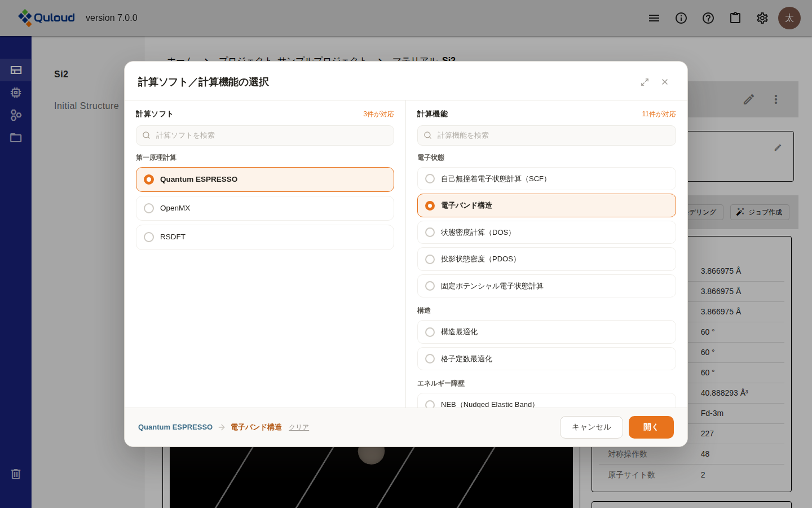Click the orange 開く button
This screenshot has height=508, width=812.
pyautogui.click(x=651, y=427)
